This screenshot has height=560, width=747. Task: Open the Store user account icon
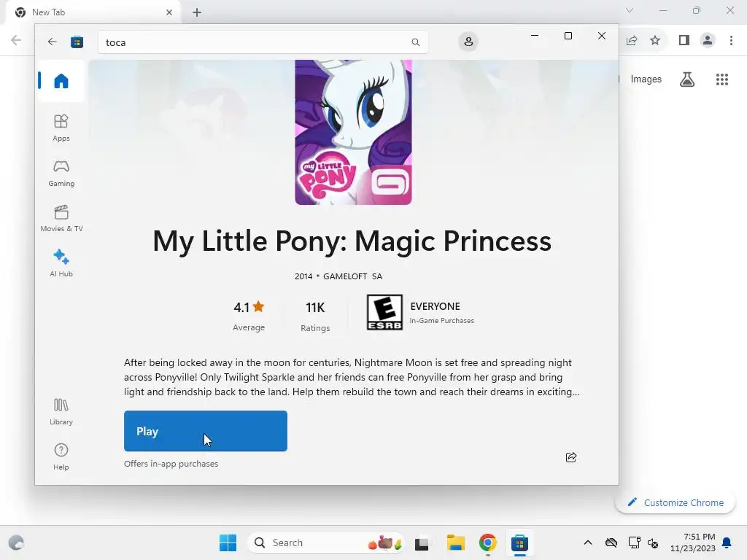pyautogui.click(x=468, y=42)
